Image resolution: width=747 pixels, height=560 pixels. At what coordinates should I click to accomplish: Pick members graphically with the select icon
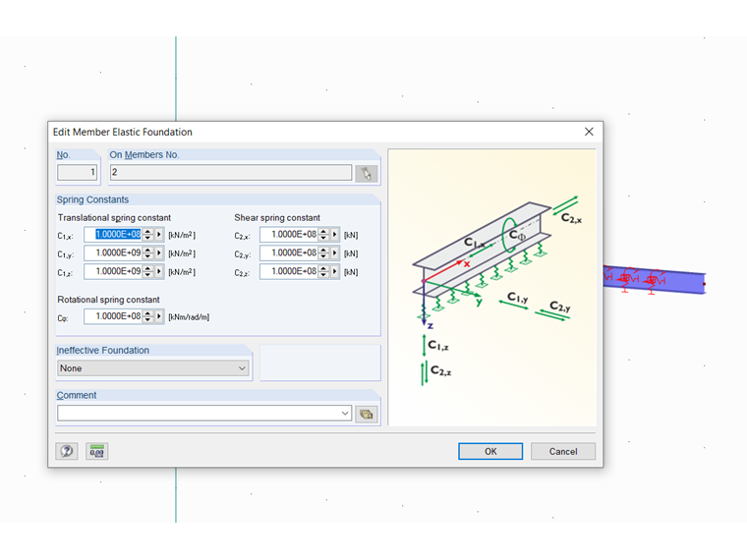(367, 173)
